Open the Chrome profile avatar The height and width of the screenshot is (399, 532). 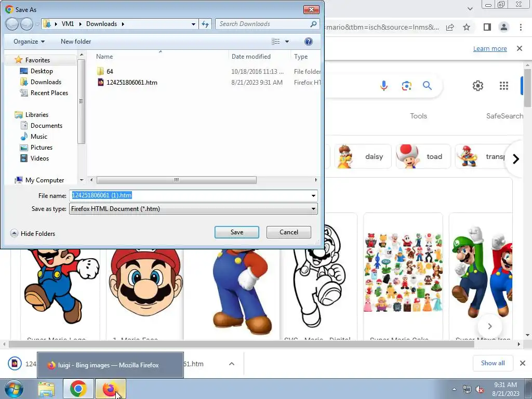504,27
